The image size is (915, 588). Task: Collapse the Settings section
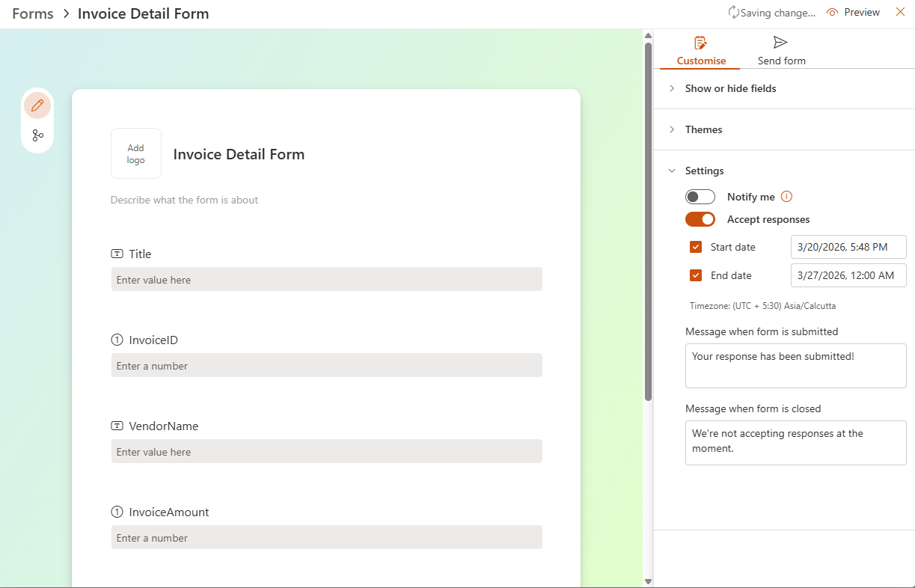click(704, 171)
